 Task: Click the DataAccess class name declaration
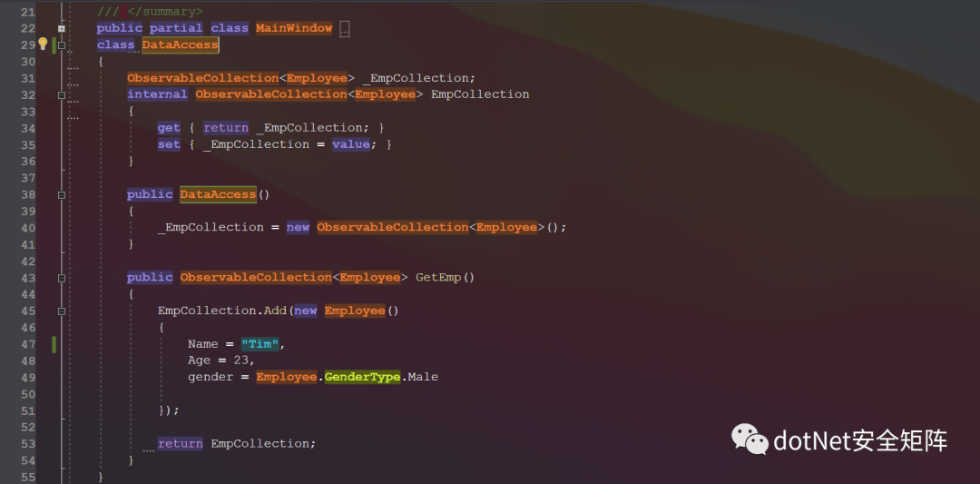pos(180,44)
